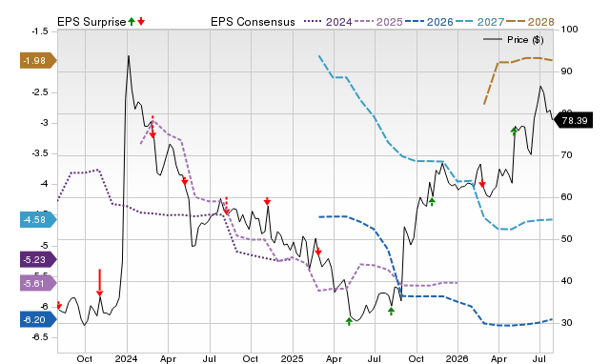Screen dimensions: 610x364
Task: Toggle the Price ($) line legend
Action: (514, 40)
